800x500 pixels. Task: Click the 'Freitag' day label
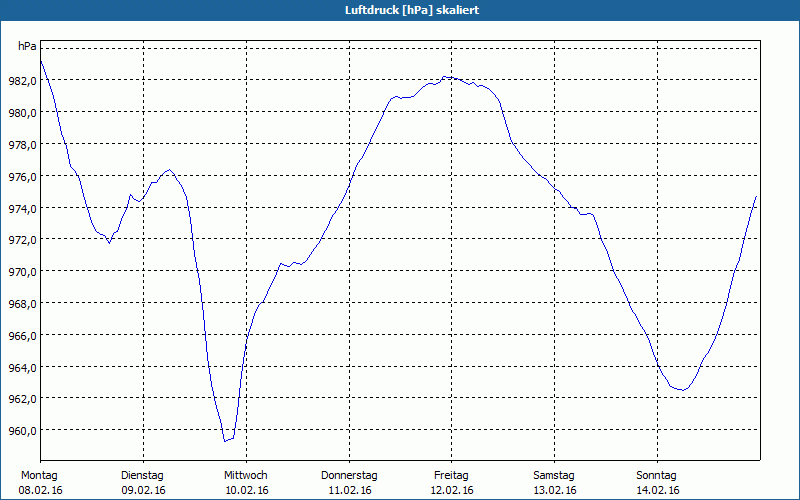pyautogui.click(x=452, y=476)
